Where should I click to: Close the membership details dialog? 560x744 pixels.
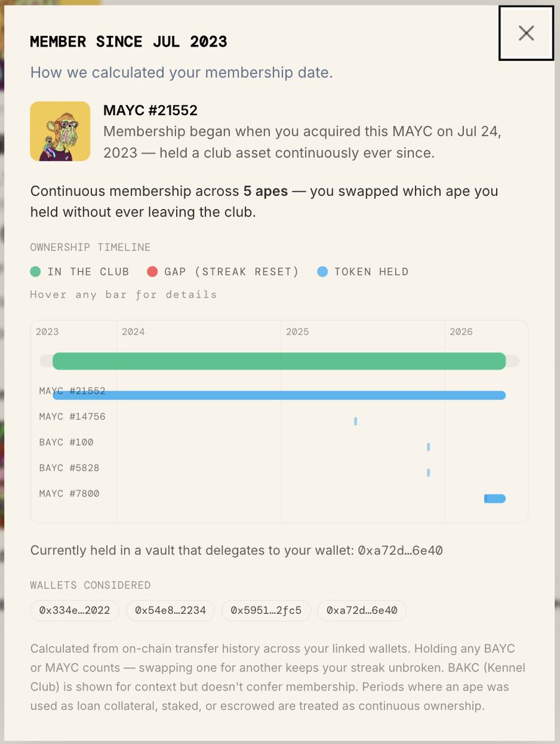pyautogui.click(x=526, y=33)
